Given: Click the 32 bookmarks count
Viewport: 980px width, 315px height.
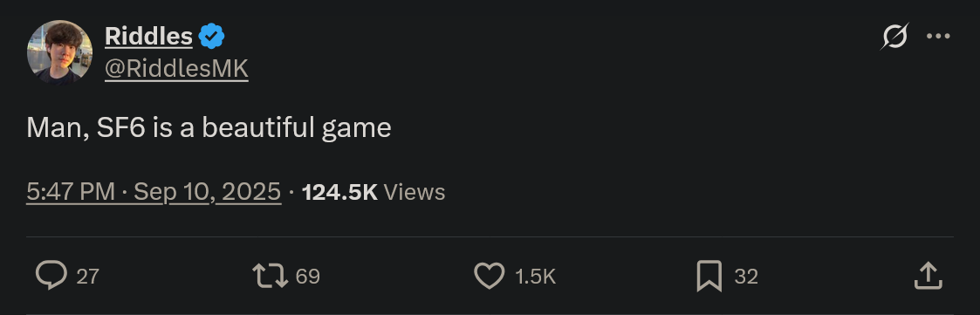Looking at the screenshot, I should [746, 277].
